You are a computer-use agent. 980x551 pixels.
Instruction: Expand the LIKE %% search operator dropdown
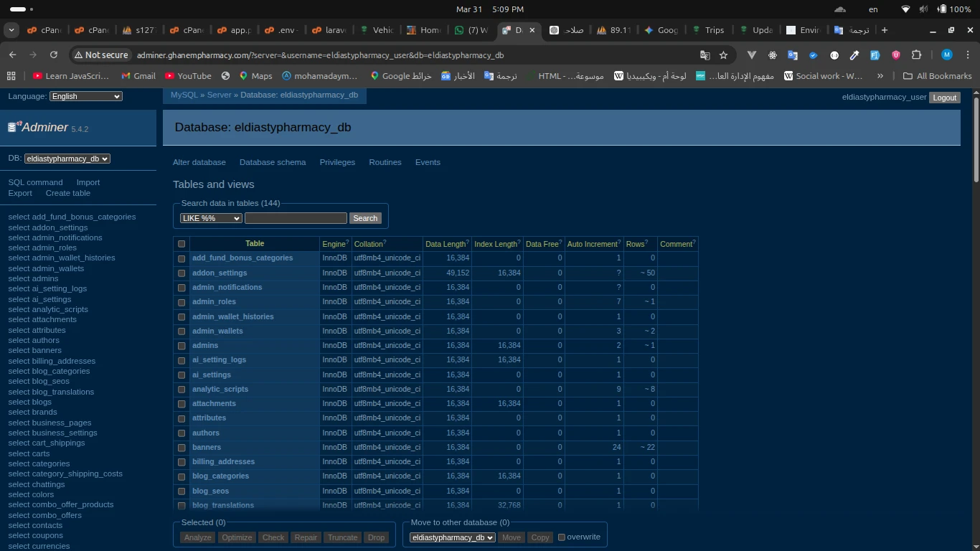point(211,218)
